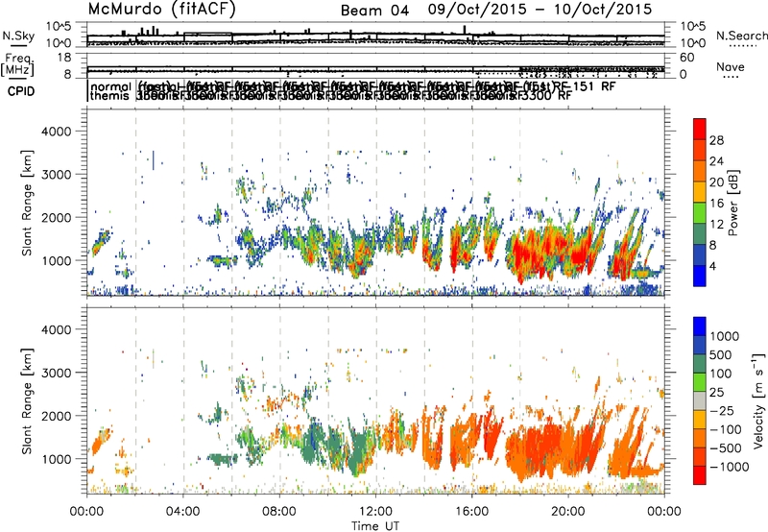The image size is (768, 532).
Task: Click the "N.Search" legend label
Action: [741, 36]
